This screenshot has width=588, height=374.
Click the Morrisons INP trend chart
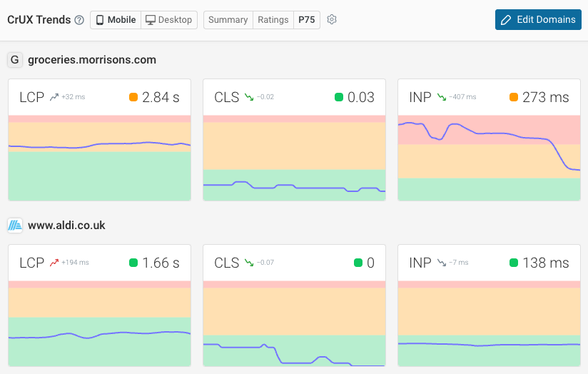coord(489,158)
